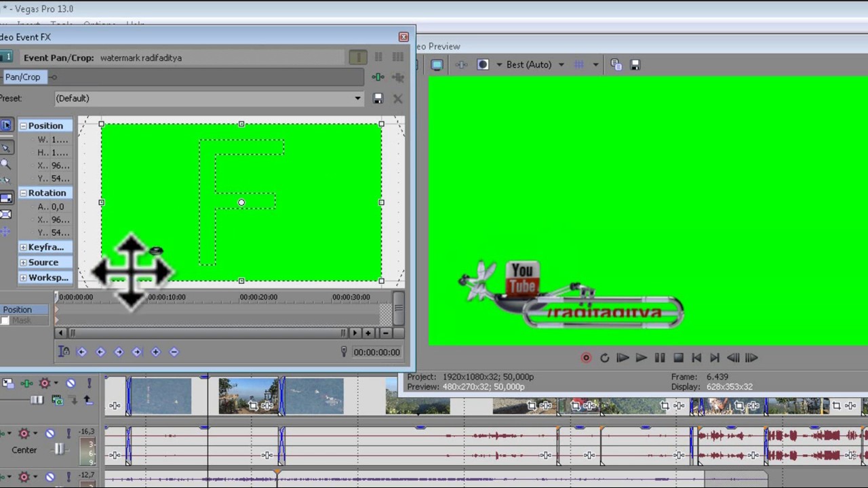Click Split Screen View icon in Video Preview
The width and height of the screenshot is (868, 488).
483,64
